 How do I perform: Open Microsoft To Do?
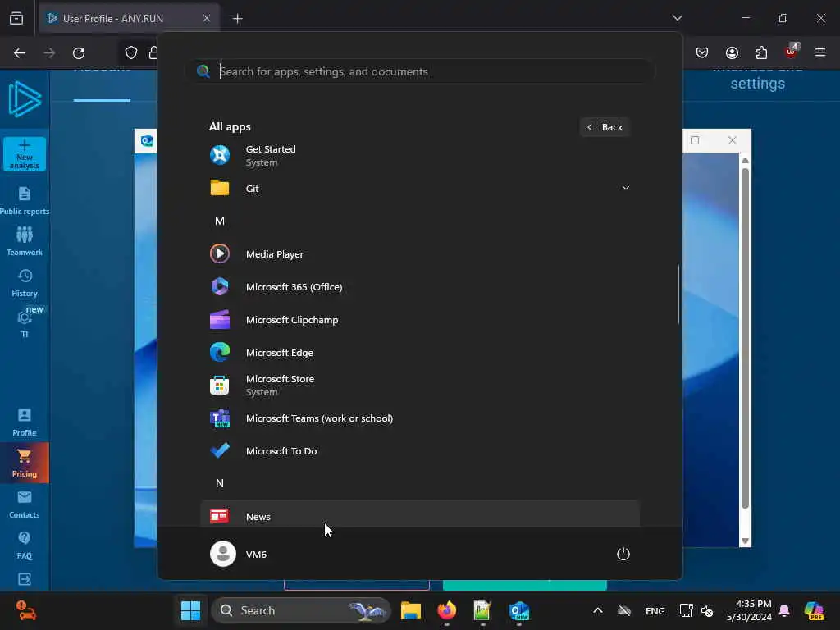pos(420,451)
